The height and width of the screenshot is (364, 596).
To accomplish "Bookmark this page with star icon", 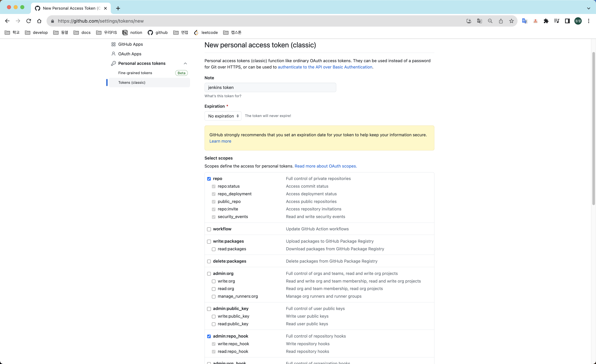I will (511, 21).
